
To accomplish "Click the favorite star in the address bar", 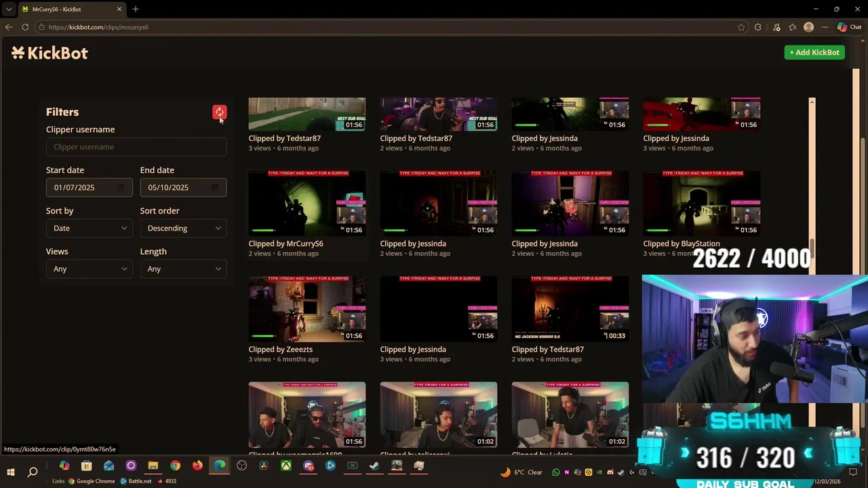I will pyautogui.click(x=741, y=27).
